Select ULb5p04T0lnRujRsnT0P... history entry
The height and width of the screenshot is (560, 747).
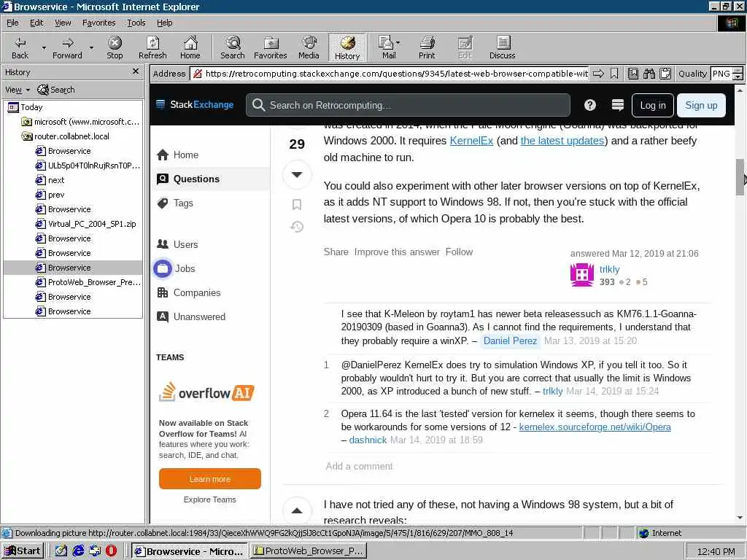point(88,166)
